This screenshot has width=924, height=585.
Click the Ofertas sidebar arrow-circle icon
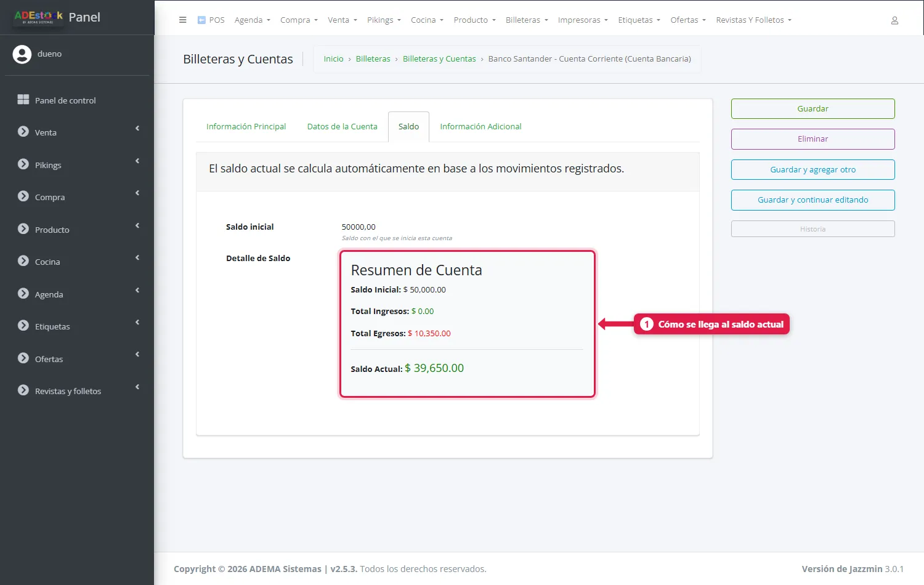click(23, 358)
